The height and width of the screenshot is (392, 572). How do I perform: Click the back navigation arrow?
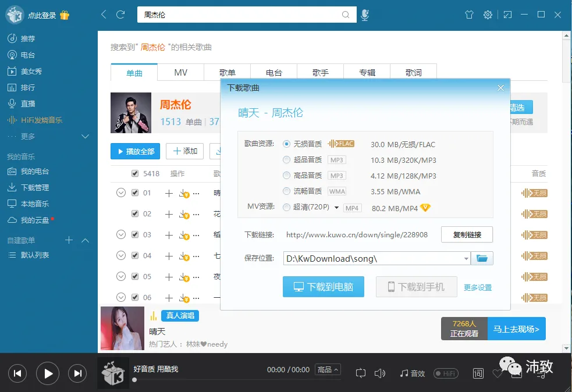click(104, 15)
